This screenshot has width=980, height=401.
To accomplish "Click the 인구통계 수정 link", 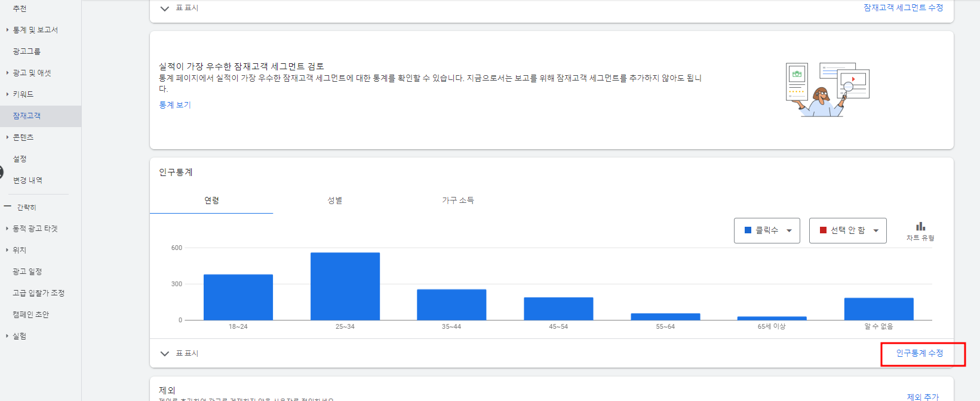I will (920, 353).
